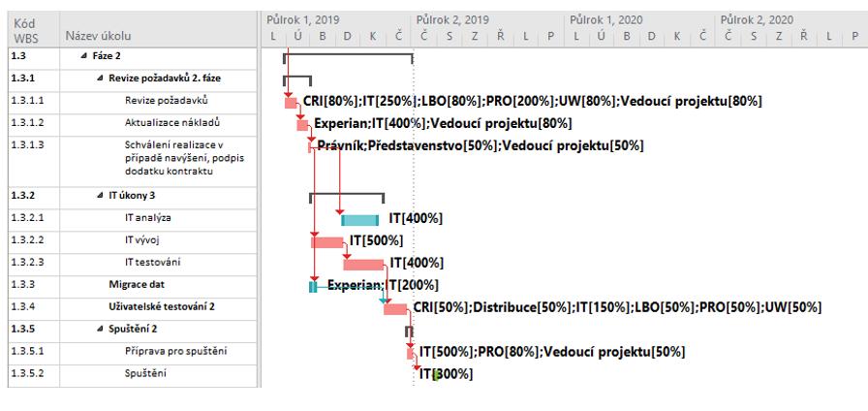The height and width of the screenshot is (411, 868).
Task: Click the Fáze 2 summary bracket bar
Action: tap(348, 56)
